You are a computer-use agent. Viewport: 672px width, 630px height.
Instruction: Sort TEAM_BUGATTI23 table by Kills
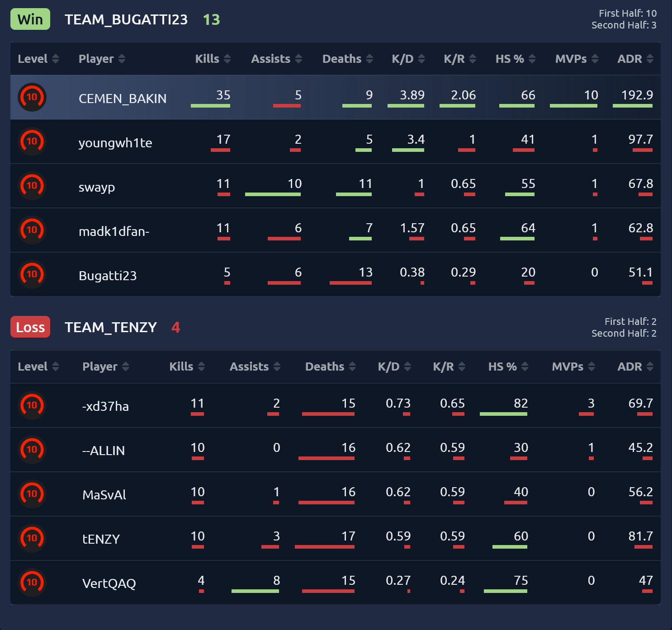pyautogui.click(x=213, y=59)
